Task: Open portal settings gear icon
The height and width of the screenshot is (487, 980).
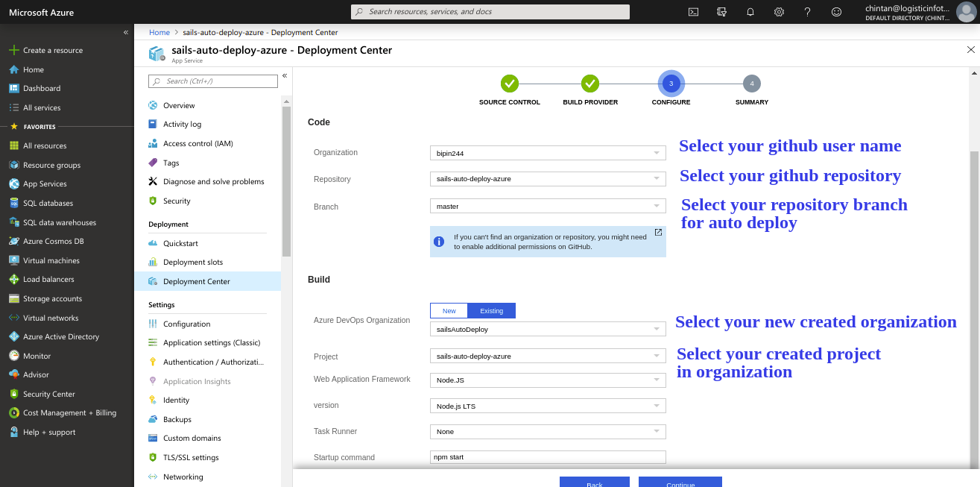Action: (x=779, y=12)
